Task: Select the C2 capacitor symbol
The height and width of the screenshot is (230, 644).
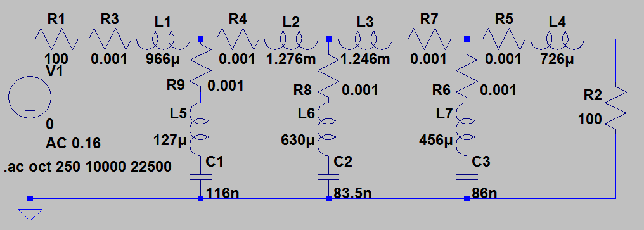Action: click(x=328, y=177)
